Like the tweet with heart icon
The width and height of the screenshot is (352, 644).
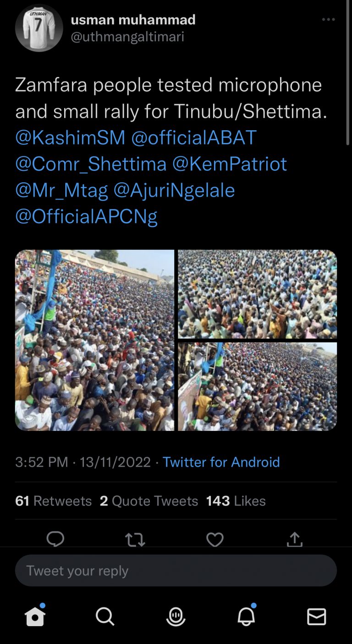point(214,539)
